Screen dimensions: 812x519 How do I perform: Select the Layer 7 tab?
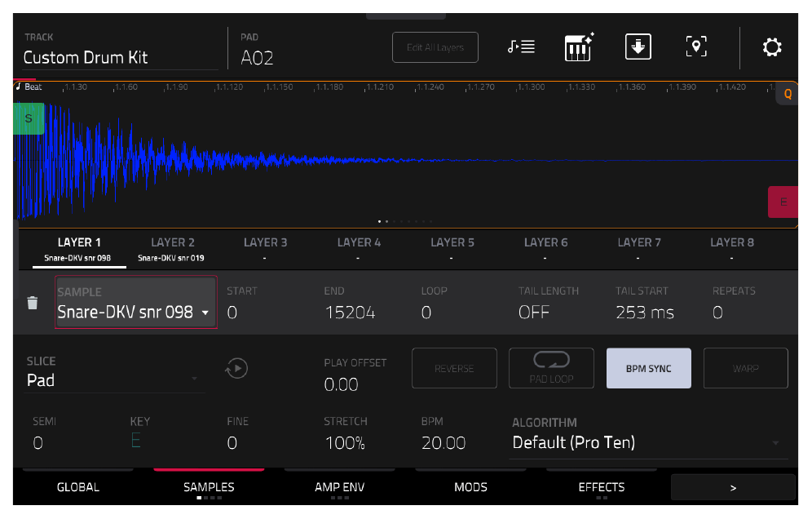638,250
